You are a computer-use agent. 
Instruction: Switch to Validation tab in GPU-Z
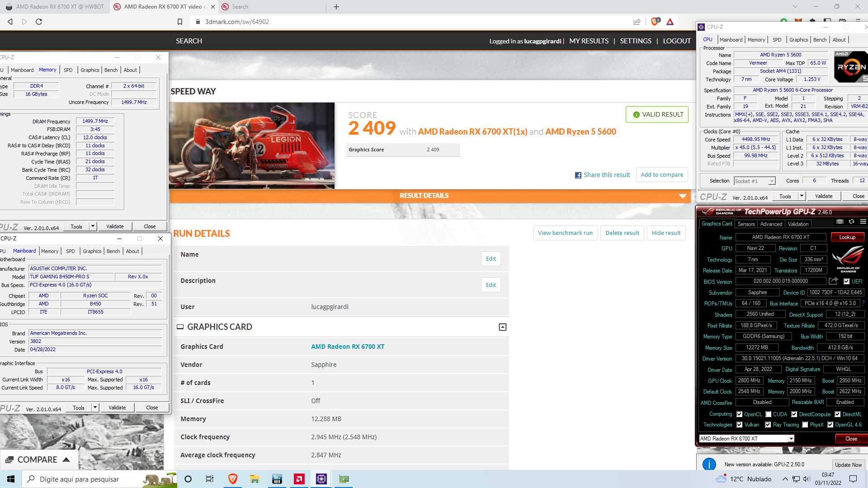(x=798, y=224)
